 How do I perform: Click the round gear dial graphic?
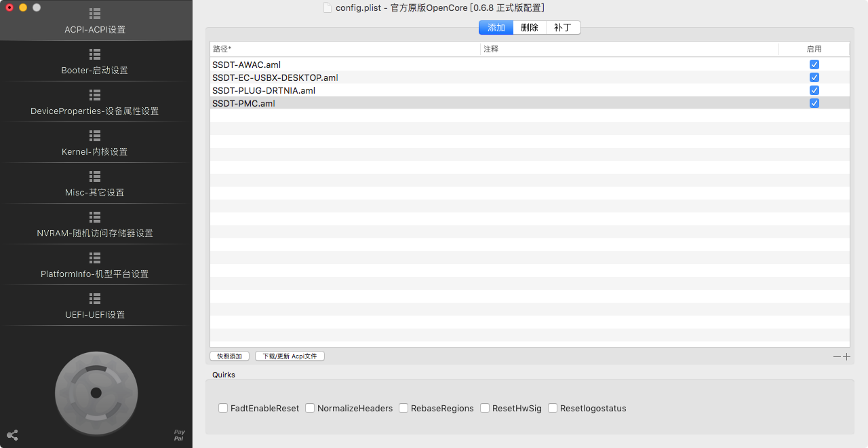click(x=96, y=393)
